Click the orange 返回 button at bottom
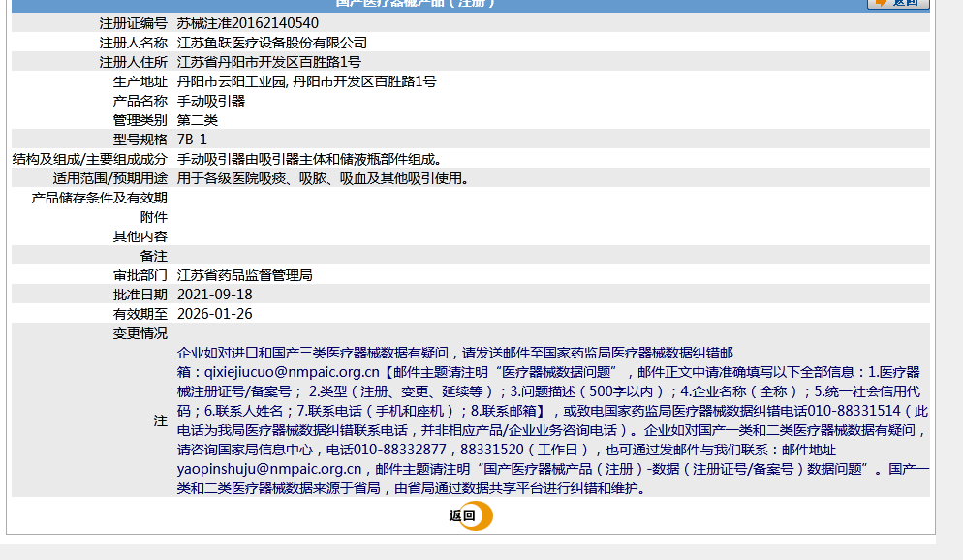963x560 pixels. point(471,516)
